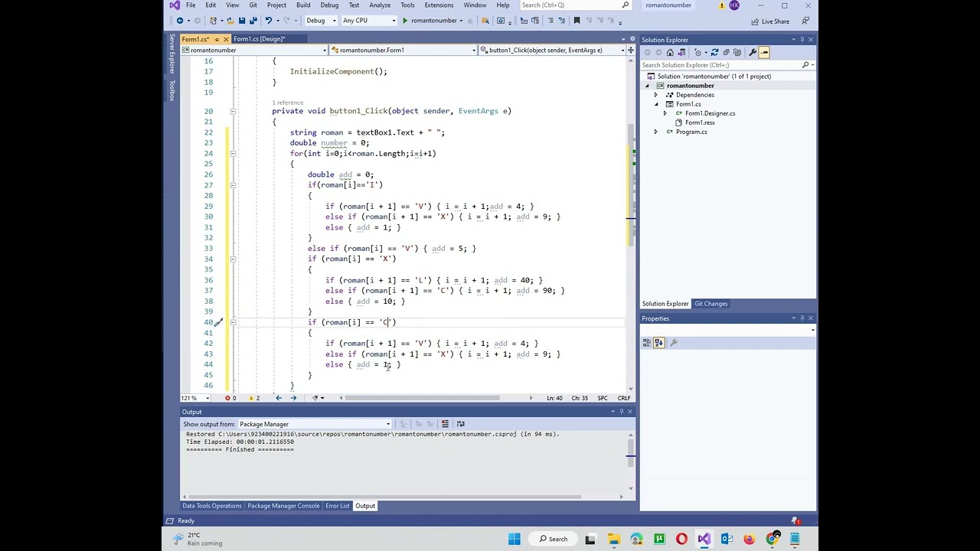Expand the Dependencies node
980x551 pixels.
[x=655, y=95]
